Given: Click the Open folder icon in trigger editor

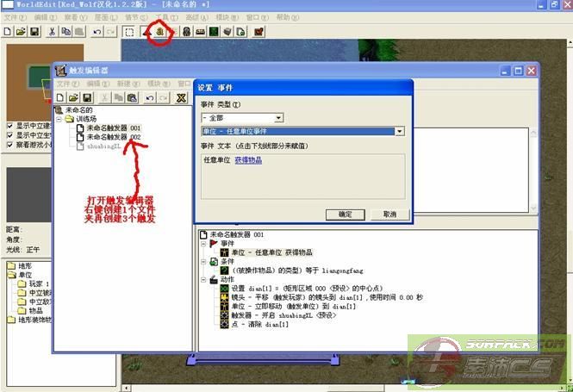Looking at the screenshot, I should coord(75,97).
